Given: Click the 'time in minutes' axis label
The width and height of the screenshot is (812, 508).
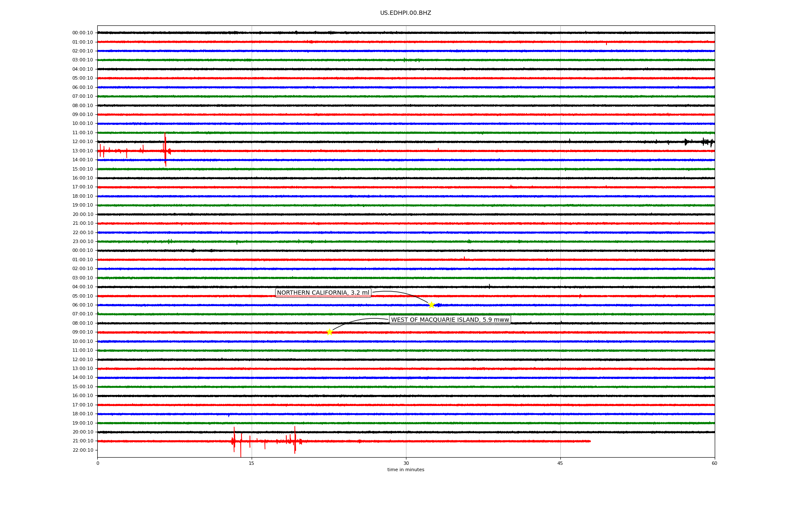Looking at the screenshot, I should point(406,470).
